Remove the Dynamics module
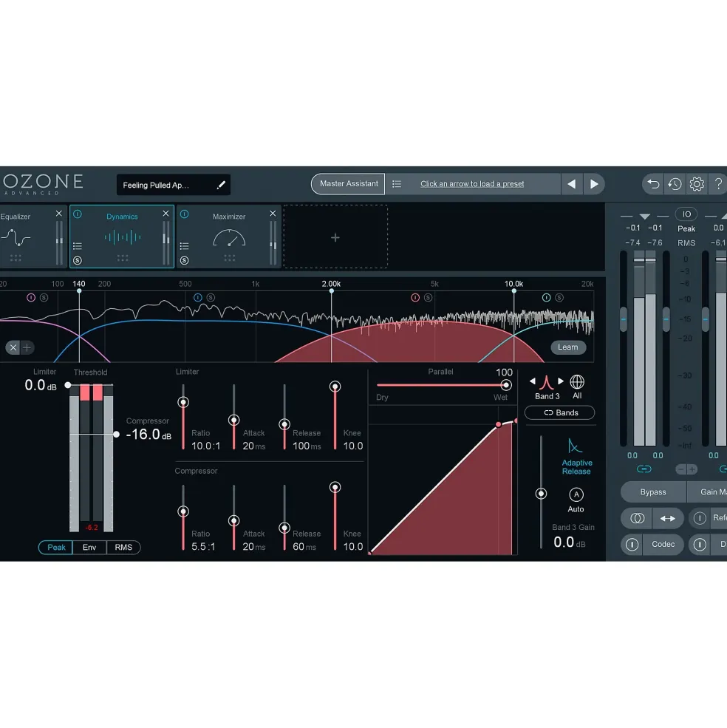The width and height of the screenshot is (727, 728). click(x=165, y=214)
